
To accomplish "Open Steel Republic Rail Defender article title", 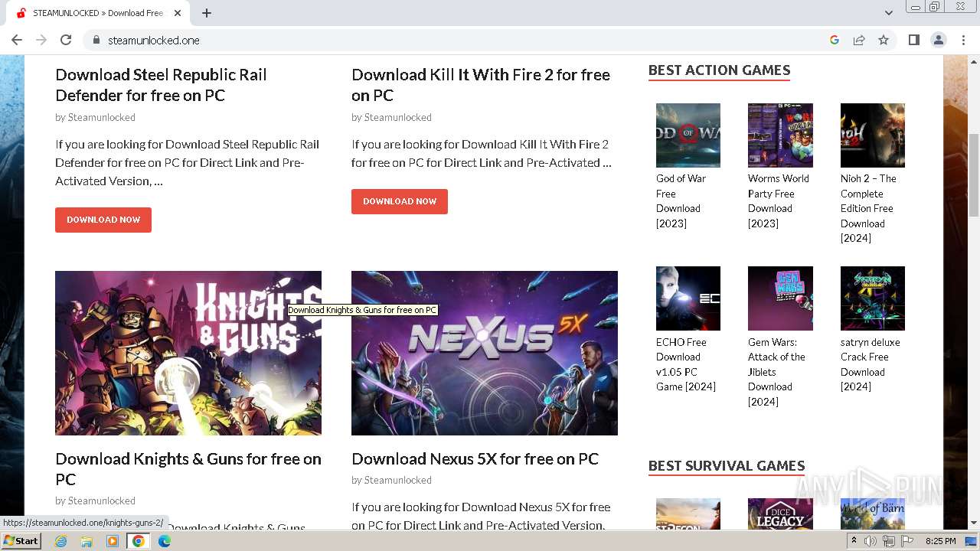I will point(161,85).
